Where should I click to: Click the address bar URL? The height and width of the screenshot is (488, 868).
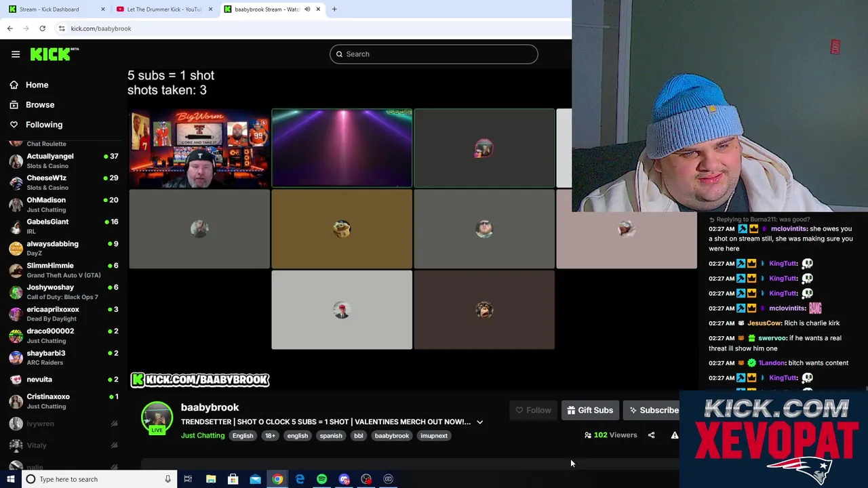[101, 28]
